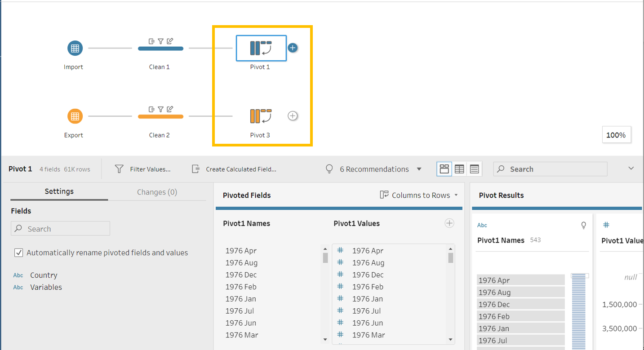Select the Import input step icon
This screenshot has width=644, height=350.
[x=75, y=48]
